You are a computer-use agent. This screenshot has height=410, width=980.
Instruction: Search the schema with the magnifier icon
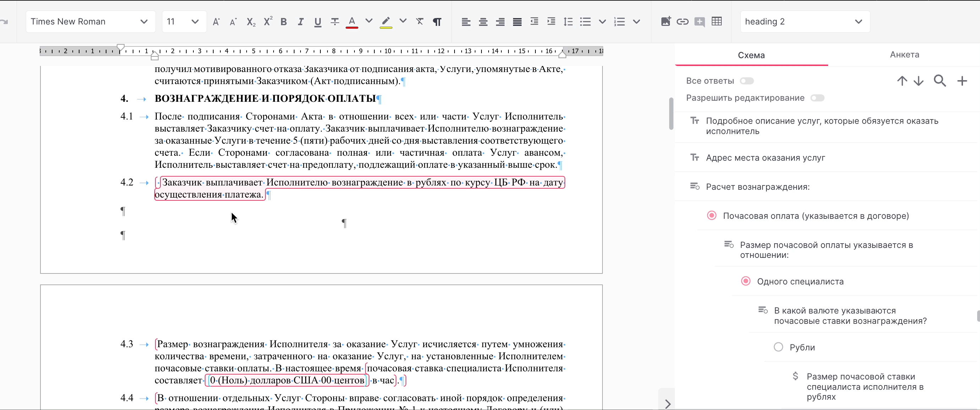(x=940, y=81)
